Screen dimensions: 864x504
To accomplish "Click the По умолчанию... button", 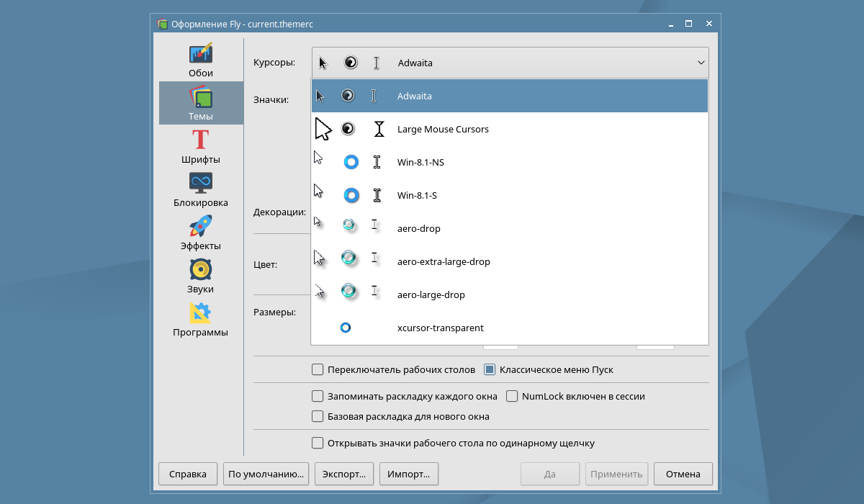I will click(266, 474).
